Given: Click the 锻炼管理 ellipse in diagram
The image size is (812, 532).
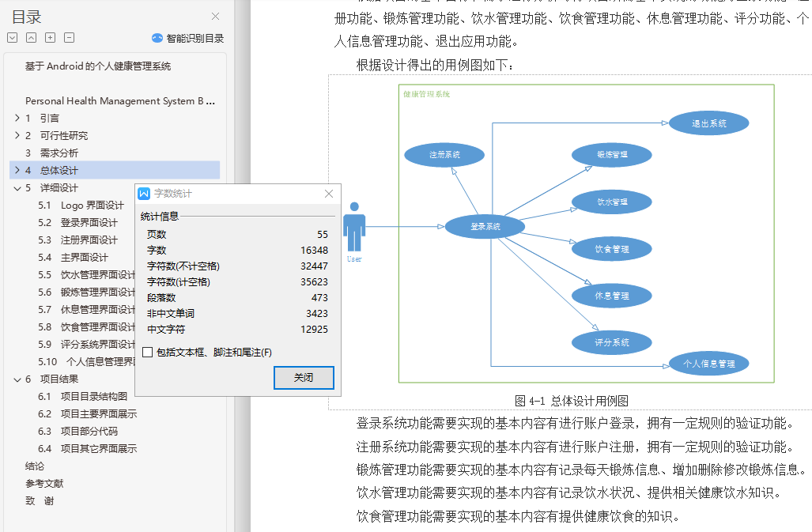Looking at the screenshot, I should 612,155.
